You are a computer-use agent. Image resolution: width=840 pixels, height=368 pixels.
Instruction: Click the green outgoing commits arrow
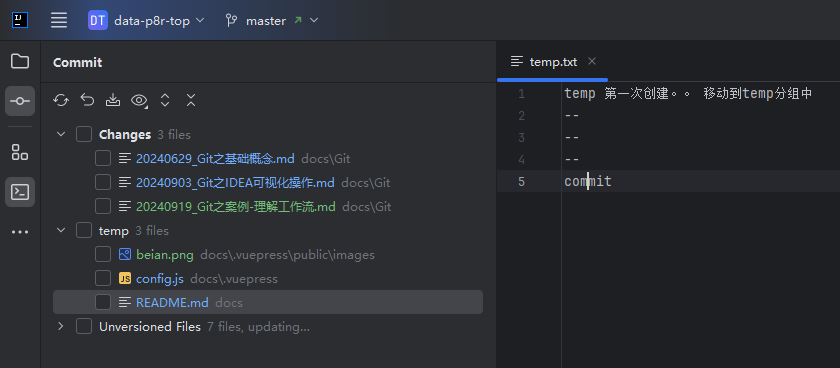pyautogui.click(x=298, y=20)
